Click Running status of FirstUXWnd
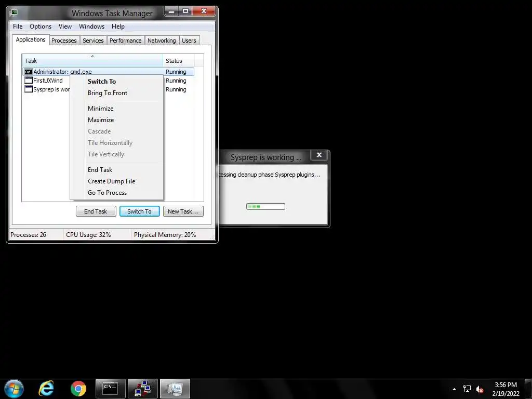This screenshot has height=399, width=532. coord(176,81)
